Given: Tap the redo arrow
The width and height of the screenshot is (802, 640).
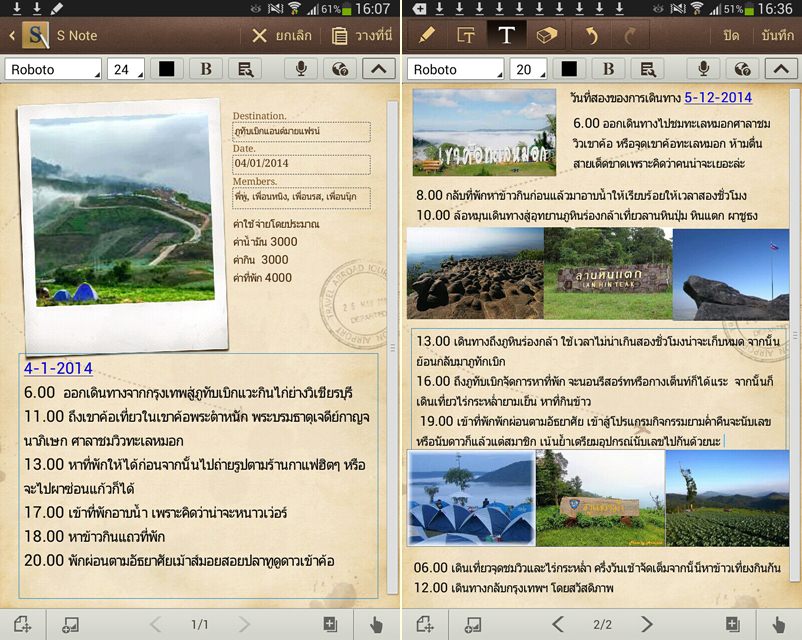Looking at the screenshot, I should (630, 35).
